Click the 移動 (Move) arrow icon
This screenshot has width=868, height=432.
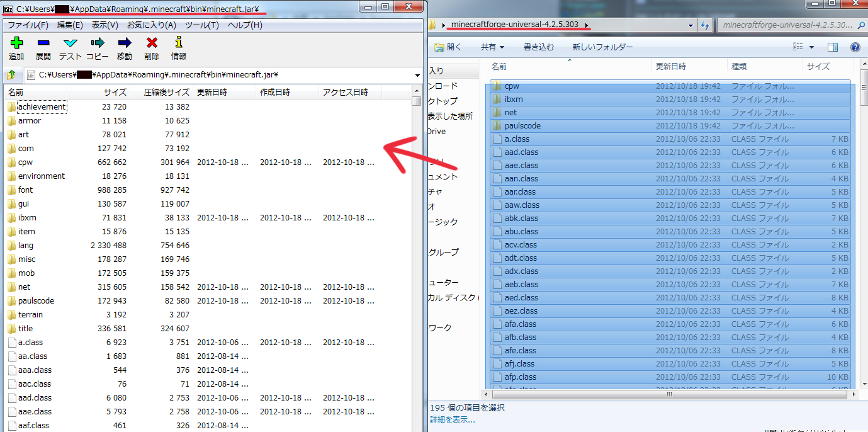click(125, 43)
